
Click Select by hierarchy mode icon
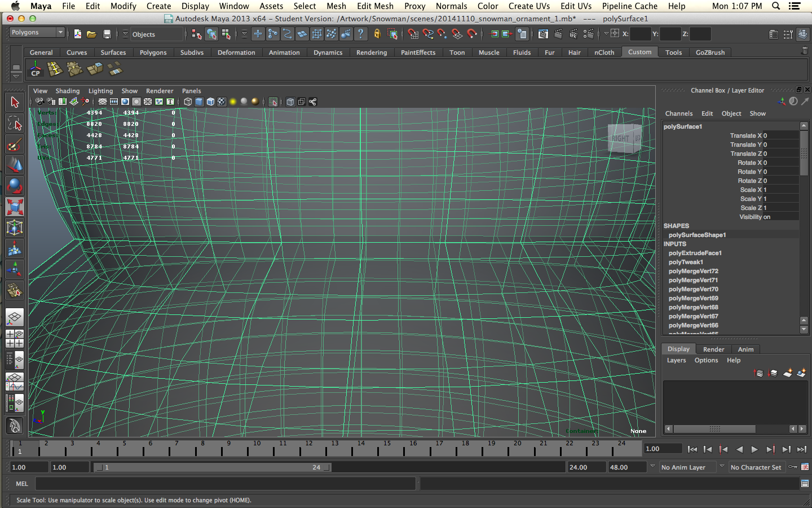[197, 34]
